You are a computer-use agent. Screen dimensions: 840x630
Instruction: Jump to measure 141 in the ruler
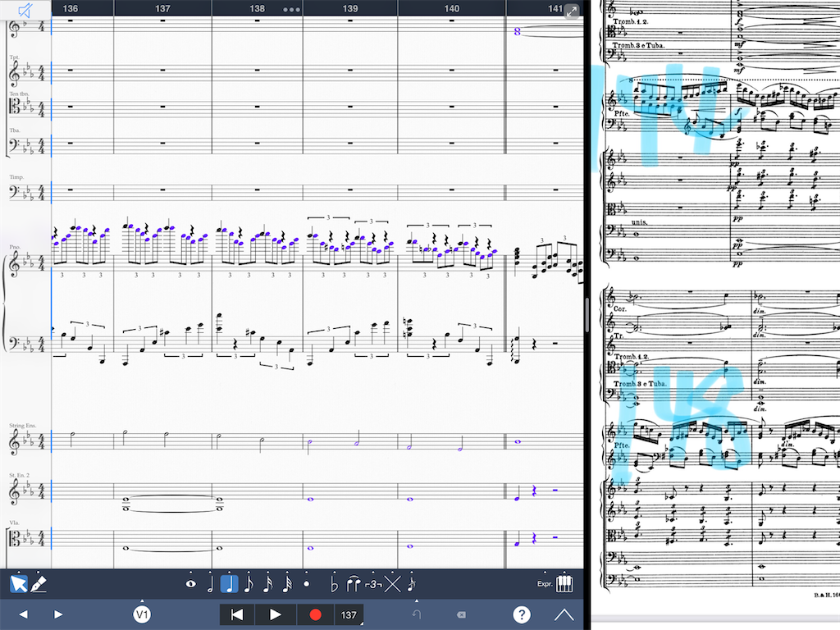[x=555, y=8]
